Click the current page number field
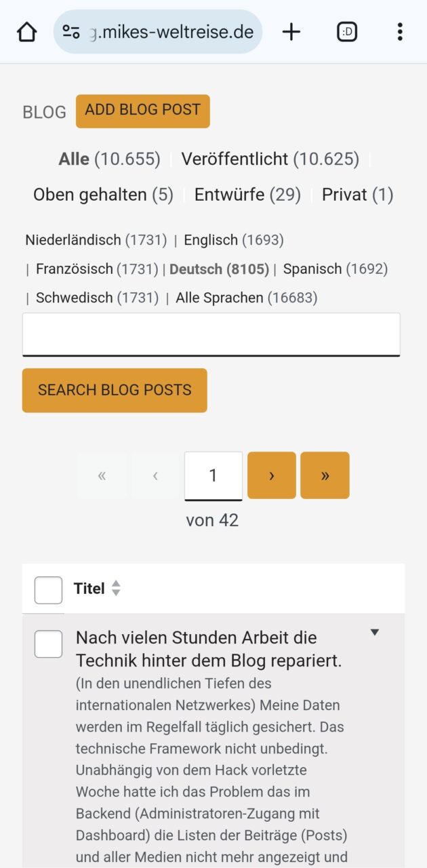Viewport: 427px width, 868px height. pyautogui.click(x=213, y=475)
